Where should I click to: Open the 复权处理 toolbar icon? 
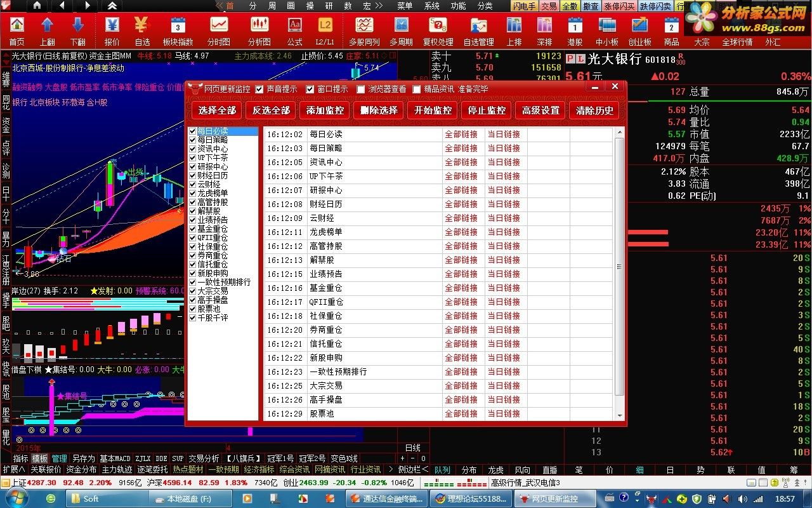click(x=438, y=25)
